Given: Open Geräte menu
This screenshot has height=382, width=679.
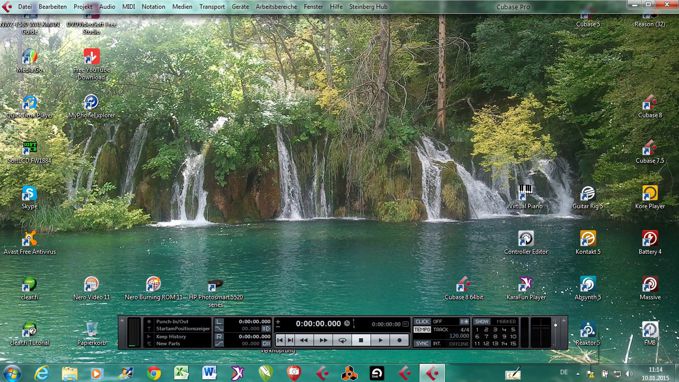Looking at the screenshot, I should coord(240,7).
